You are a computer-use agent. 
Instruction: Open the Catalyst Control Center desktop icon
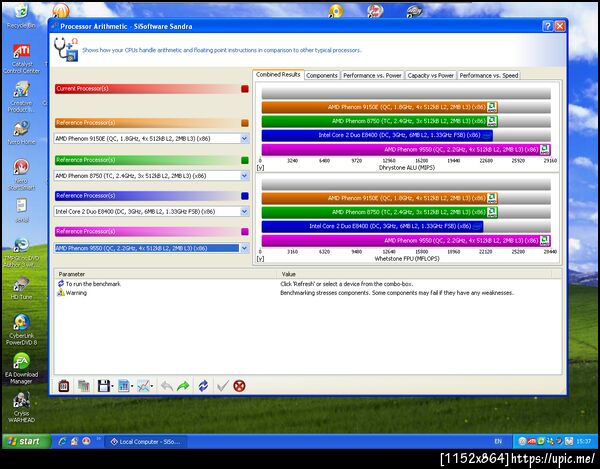pos(21,59)
